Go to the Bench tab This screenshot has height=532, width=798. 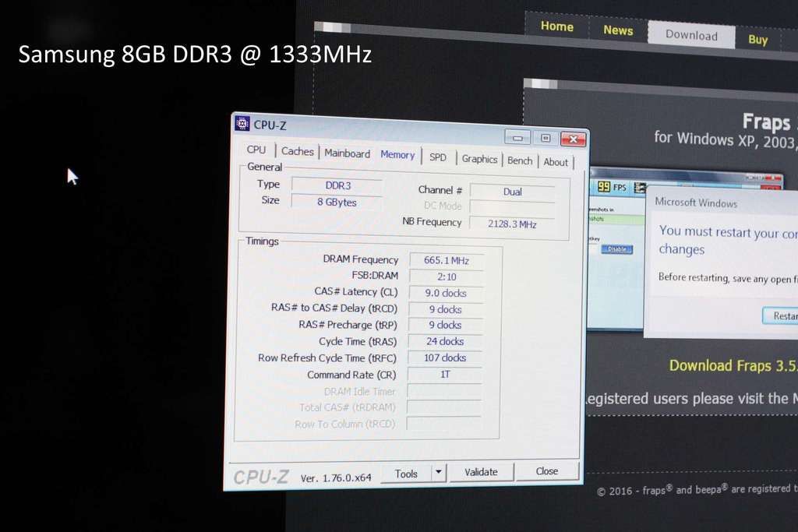(520, 160)
